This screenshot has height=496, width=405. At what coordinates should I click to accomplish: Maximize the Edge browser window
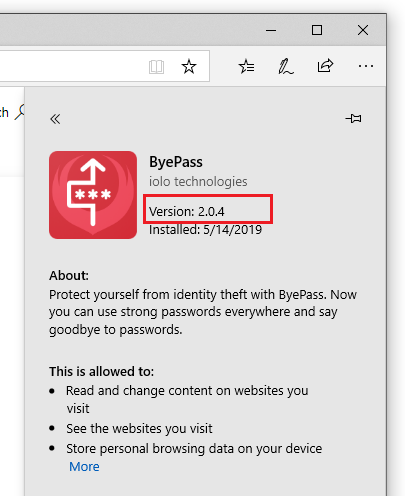point(317,30)
